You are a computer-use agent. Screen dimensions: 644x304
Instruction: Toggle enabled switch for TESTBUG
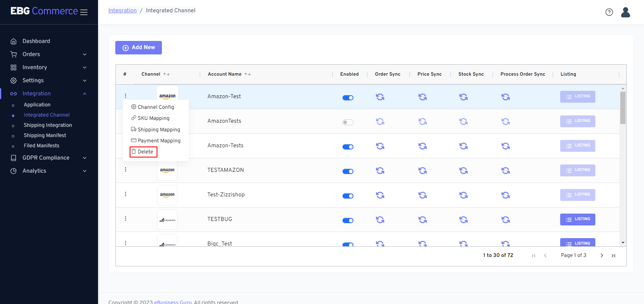click(x=348, y=221)
